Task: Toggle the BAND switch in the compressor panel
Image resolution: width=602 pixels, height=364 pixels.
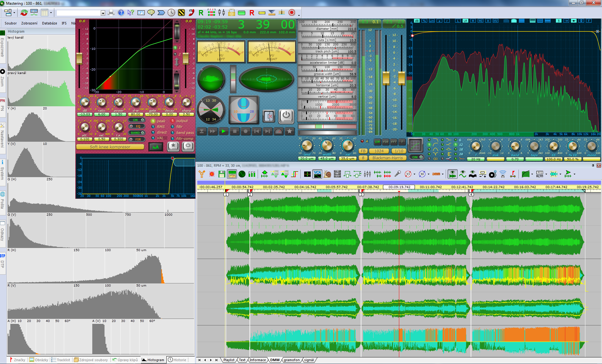Action: 137,133
